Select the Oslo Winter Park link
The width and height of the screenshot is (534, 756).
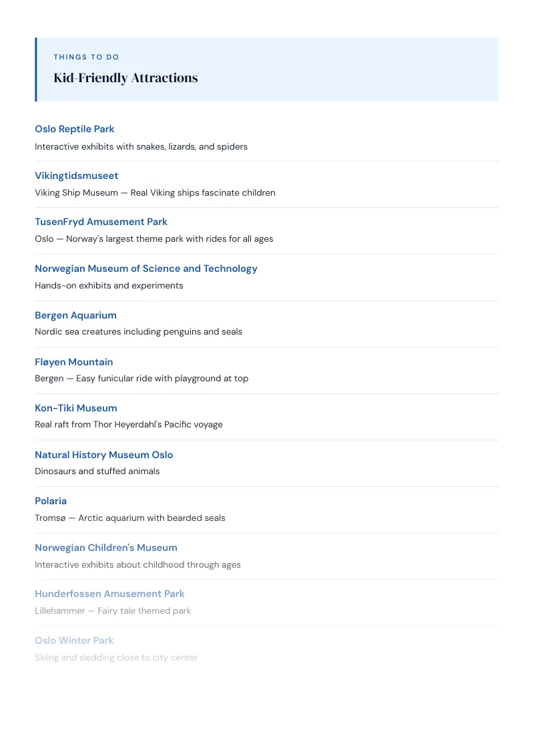(74, 640)
